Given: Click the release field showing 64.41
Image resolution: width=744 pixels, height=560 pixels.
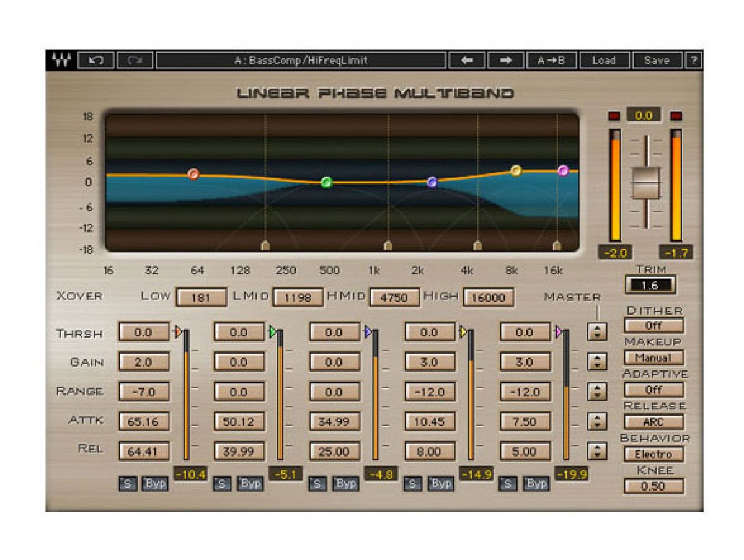Looking at the screenshot, I should tap(143, 452).
